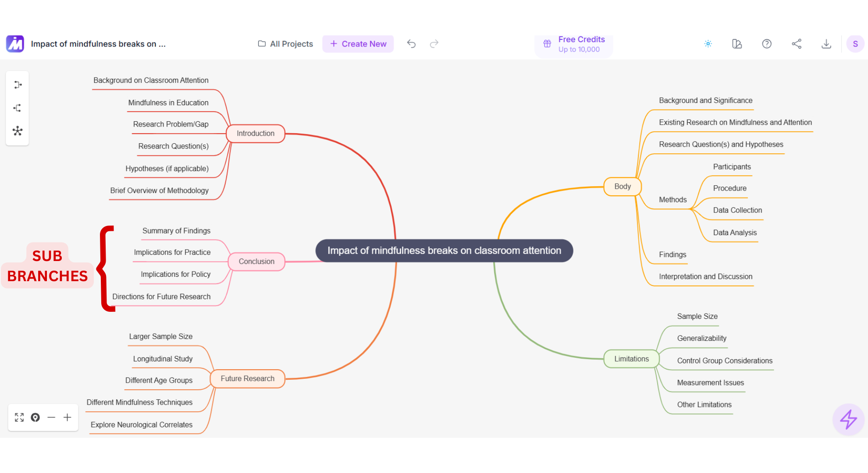This screenshot has height=473, width=868.
Task: Select Implications for Practice node
Action: point(172,252)
